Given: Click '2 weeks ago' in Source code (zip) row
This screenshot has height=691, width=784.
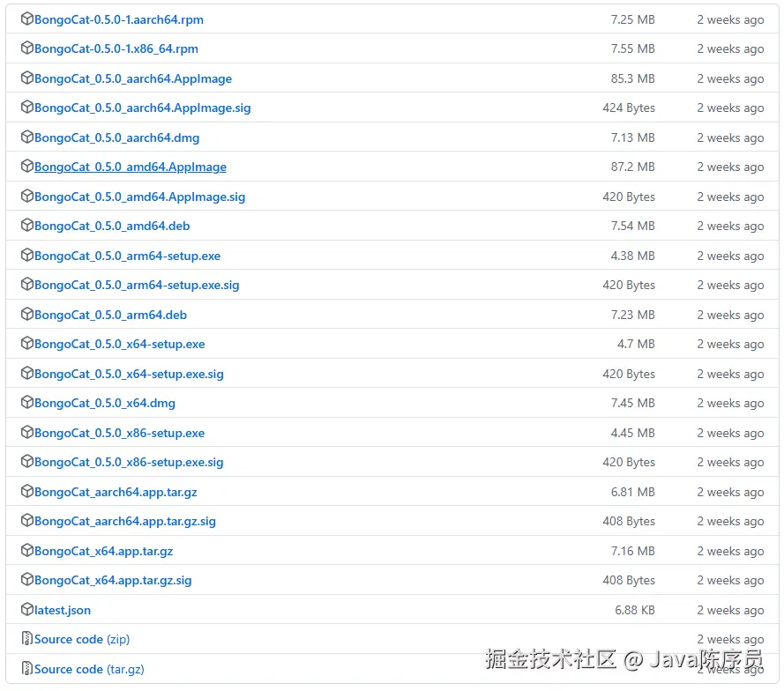Looking at the screenshot, I should [x=730, y=640].
